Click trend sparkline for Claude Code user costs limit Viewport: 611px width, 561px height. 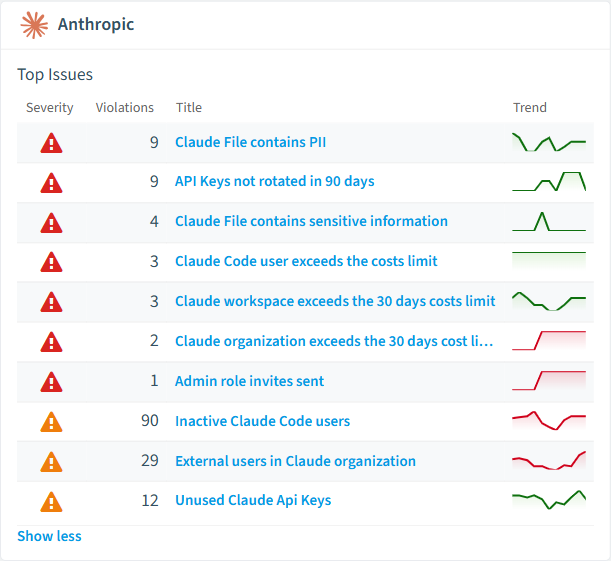pos(549,261)
